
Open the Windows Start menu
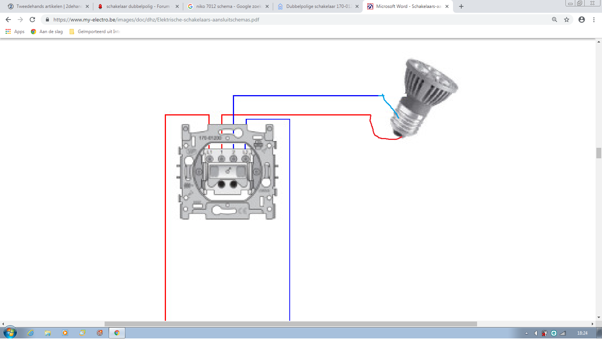click(x=10, y=333)
